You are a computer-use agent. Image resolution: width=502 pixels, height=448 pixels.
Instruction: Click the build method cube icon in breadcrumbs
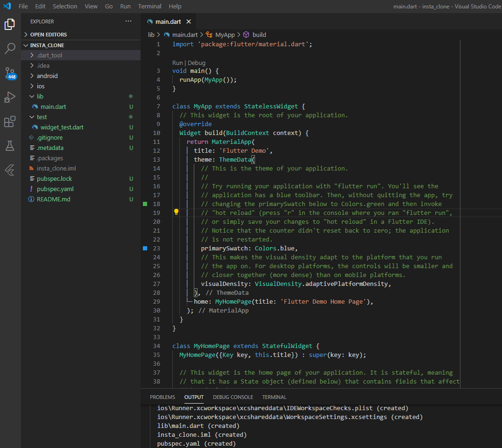pos(246,35)
